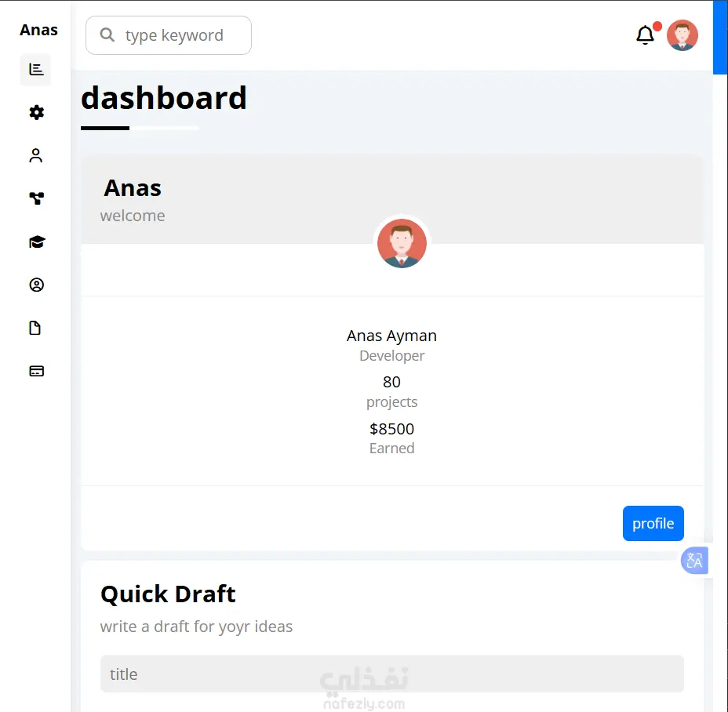This screenshot has height=712, width=728.
Task: Click the Quick Draft heading
Action: point(168,594)
